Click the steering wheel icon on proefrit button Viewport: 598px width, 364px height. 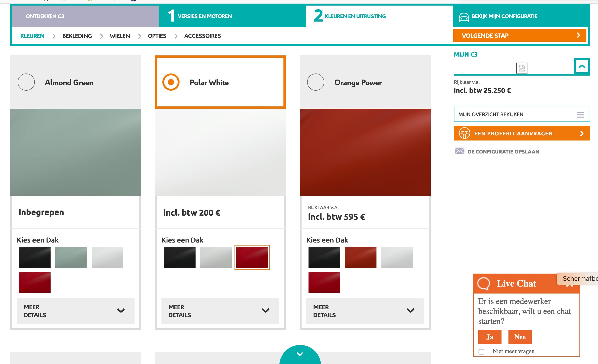point(465,133)
